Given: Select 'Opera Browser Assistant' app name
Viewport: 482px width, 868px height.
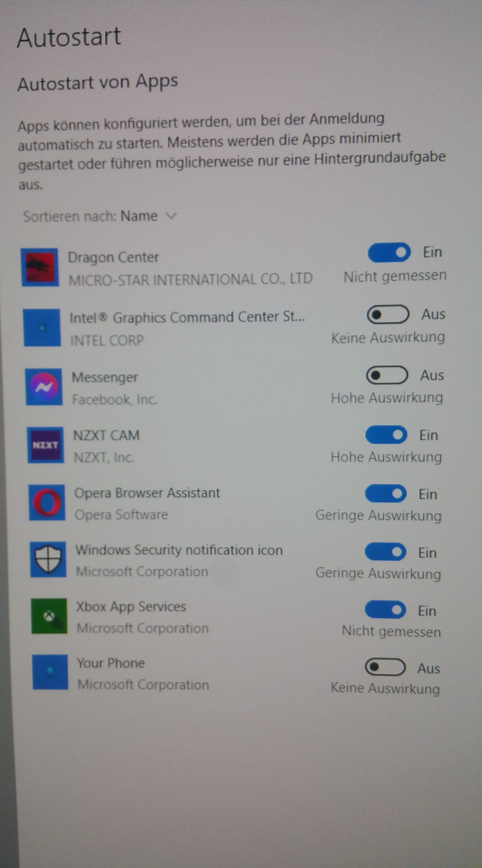Looking at the screenshot, I should pos(147,493).
